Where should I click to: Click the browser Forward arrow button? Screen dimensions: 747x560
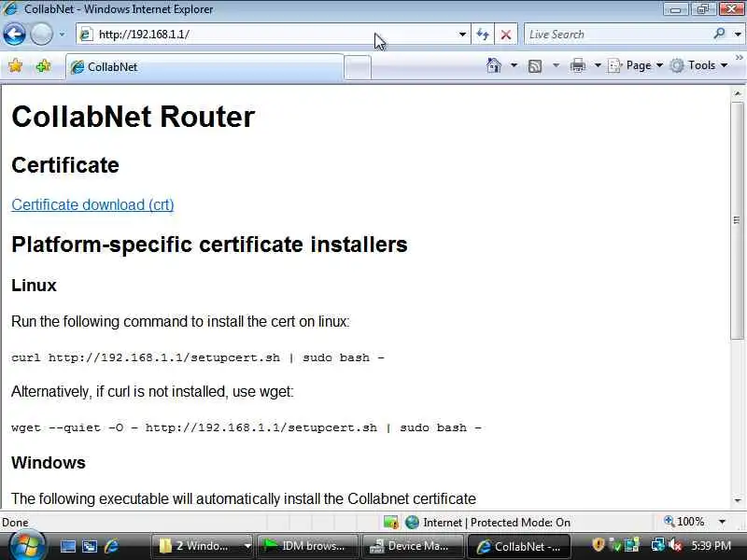(41, 35)
